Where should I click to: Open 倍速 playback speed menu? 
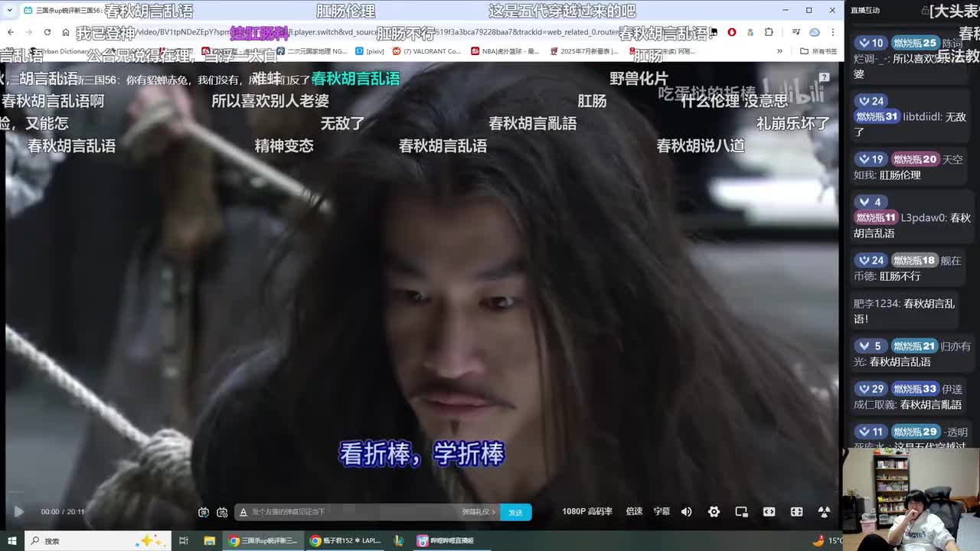tap(634, 511)
